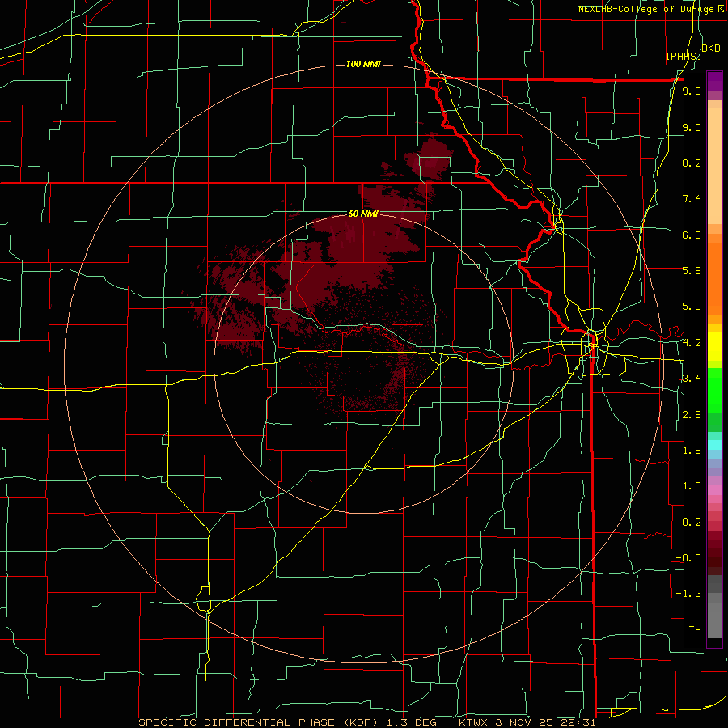Screen dimensions: 728x728
Task: Click the 0.2 scale value
Action: [692, 523]
